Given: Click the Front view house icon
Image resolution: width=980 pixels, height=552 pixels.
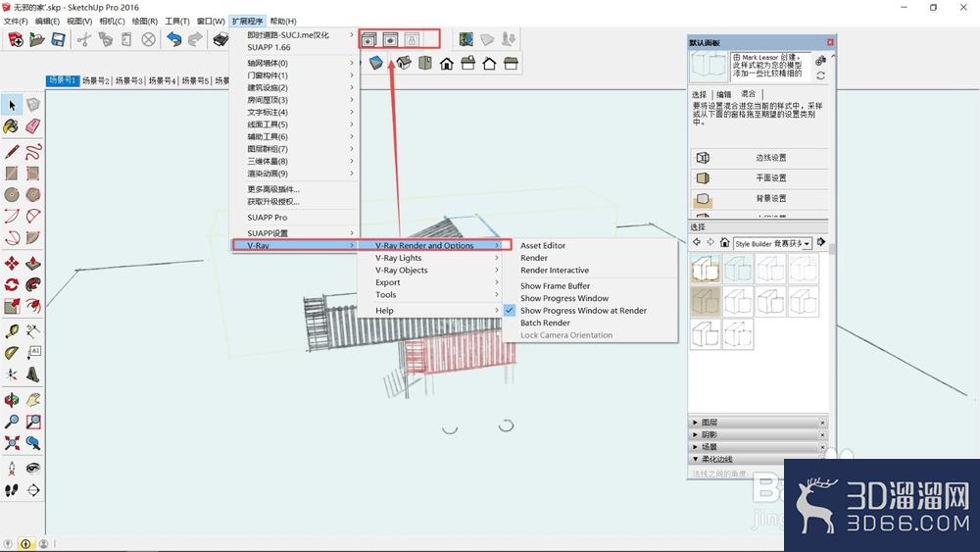Looking at the screenshot, I should click(x=446, y=63).
